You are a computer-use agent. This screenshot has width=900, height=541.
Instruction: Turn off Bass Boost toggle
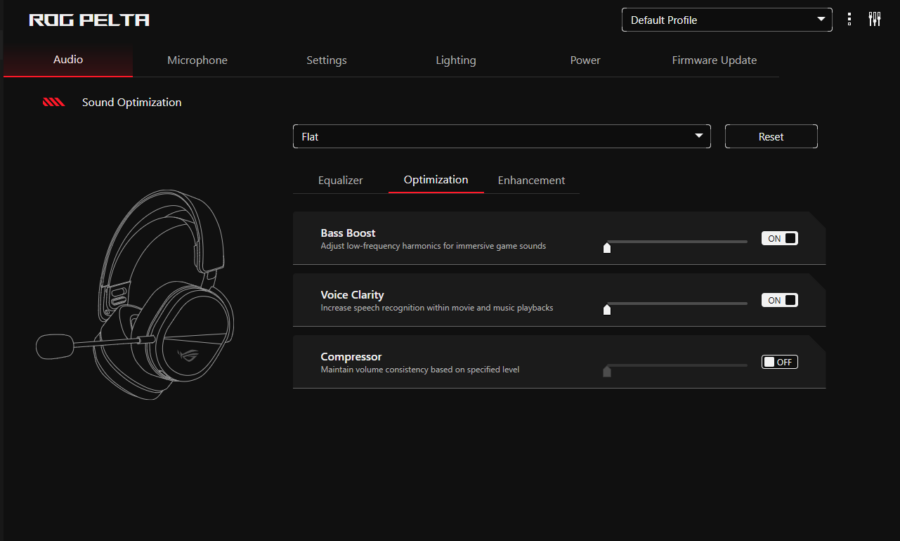(x=779, y=238)
